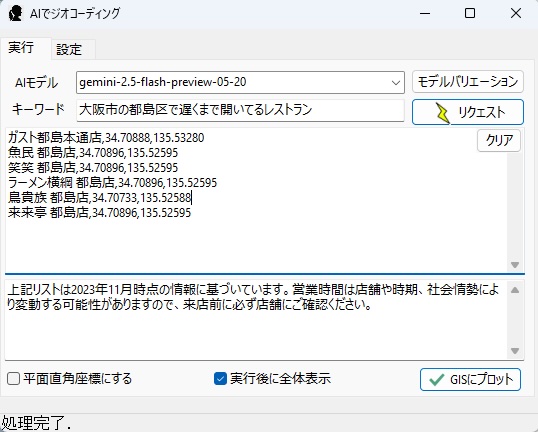This screenshot has height=432, width=538.
Task: Uncheck 実行後に全体表示 checkbox
Action: click(220, 379)
